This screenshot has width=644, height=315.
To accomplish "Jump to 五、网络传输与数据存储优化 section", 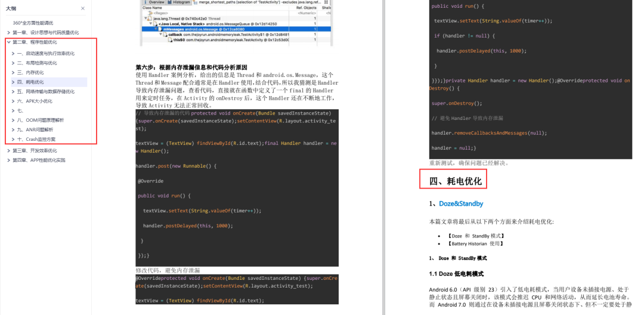I will coord(46,92).
